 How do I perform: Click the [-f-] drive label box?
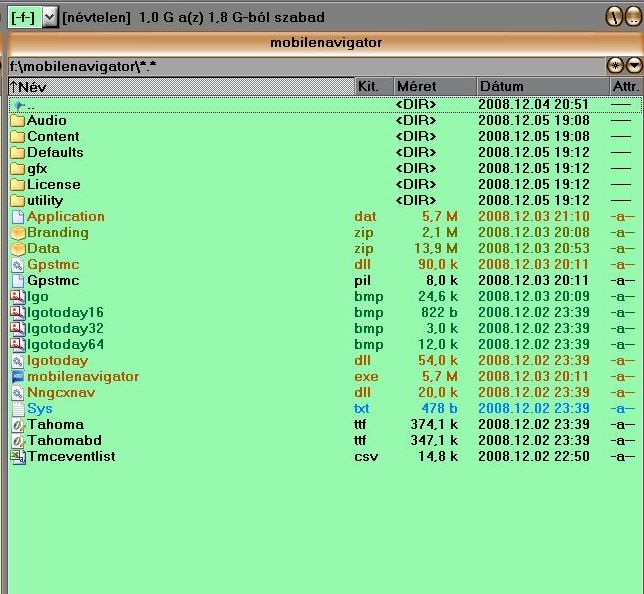[x=24, y=17]
